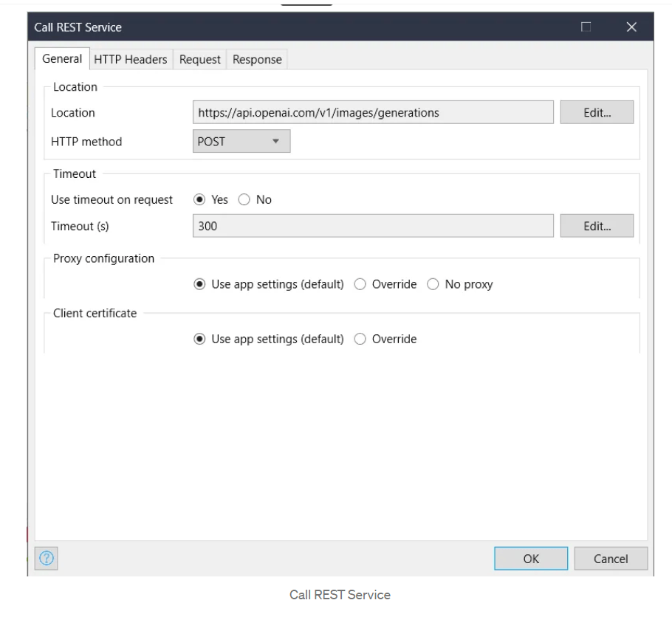Click Edit beside the Timeout value
Viewport: 672px width, 617px height.
(597, 226)
